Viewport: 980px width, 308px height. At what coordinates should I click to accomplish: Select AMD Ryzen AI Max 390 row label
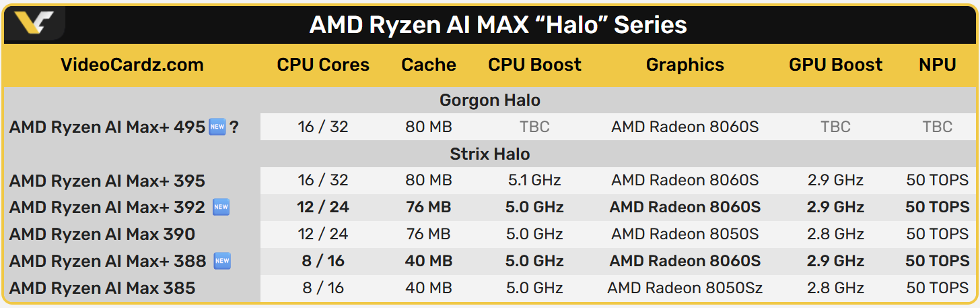[102, 235]
